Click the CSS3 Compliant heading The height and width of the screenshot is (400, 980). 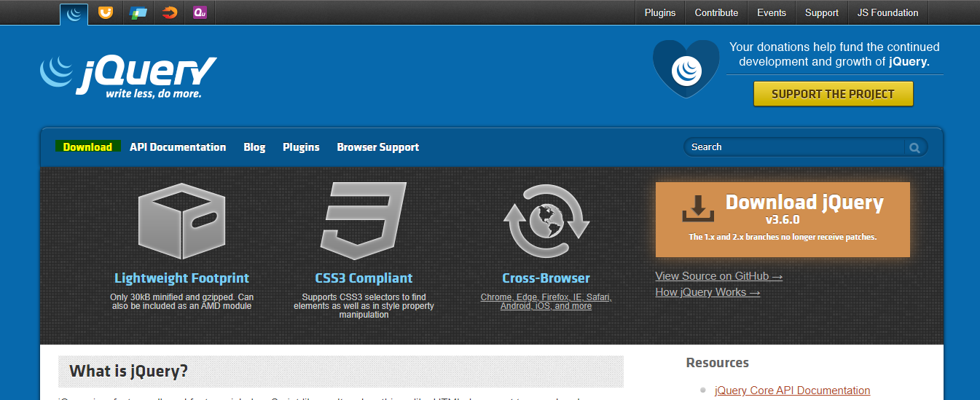(x=364, y=278)
